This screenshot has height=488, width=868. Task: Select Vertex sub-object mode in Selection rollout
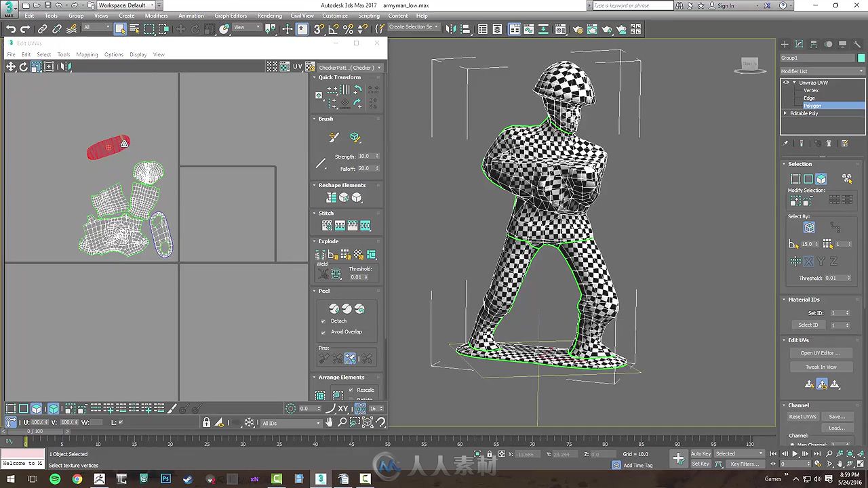click(795, 179)
